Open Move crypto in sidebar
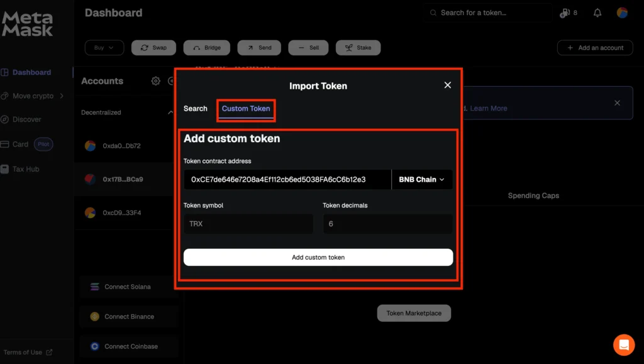Screen dimensions: 644x364 (33, 96)
